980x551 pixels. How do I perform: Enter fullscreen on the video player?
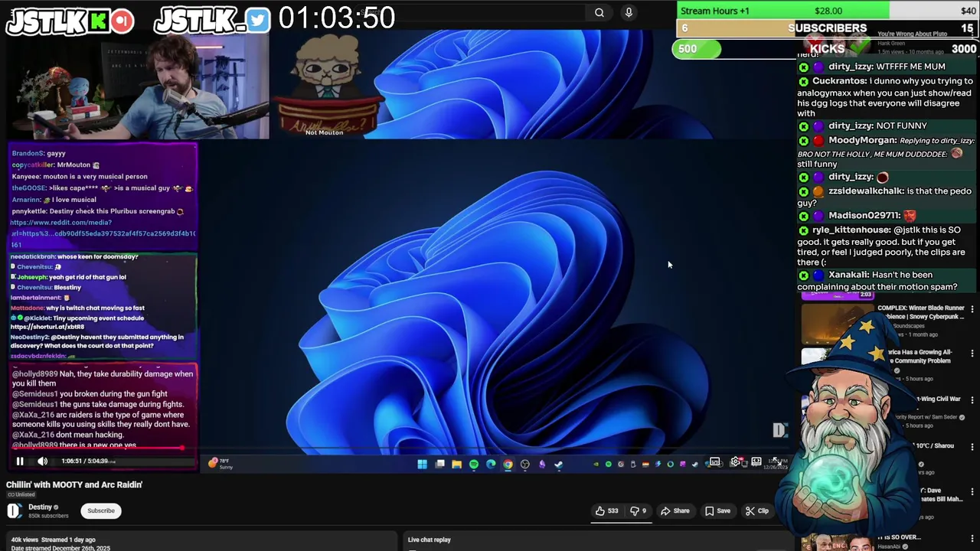(776, 461)
